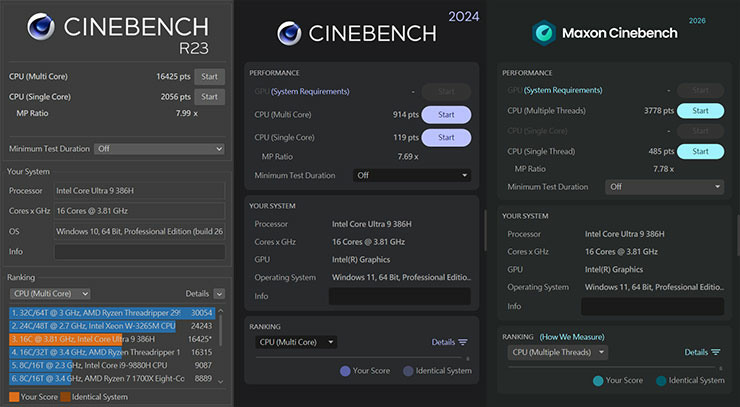The width and height of the screenshot is (740, 407).
Task: Click the Cinebench R23 logo icon
Action: tap(41, 26)
